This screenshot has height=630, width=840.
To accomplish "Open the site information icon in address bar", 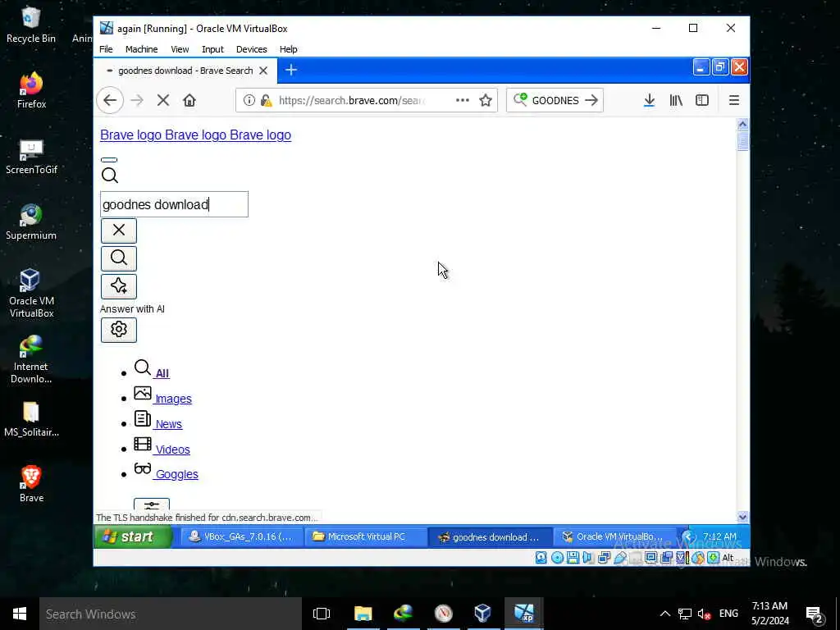I will [249, 100].
